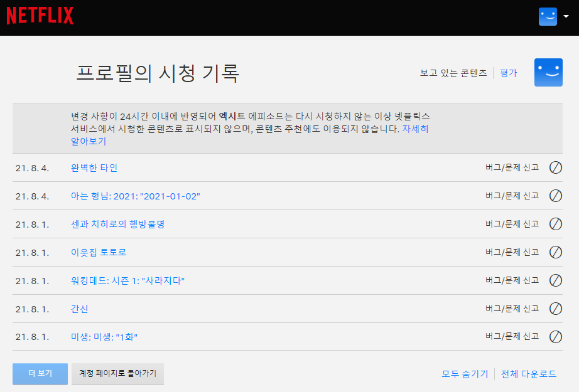579x392 pixels.
Task: Hide 아는 형님 from viewing history
Action: tap(555, 196)
